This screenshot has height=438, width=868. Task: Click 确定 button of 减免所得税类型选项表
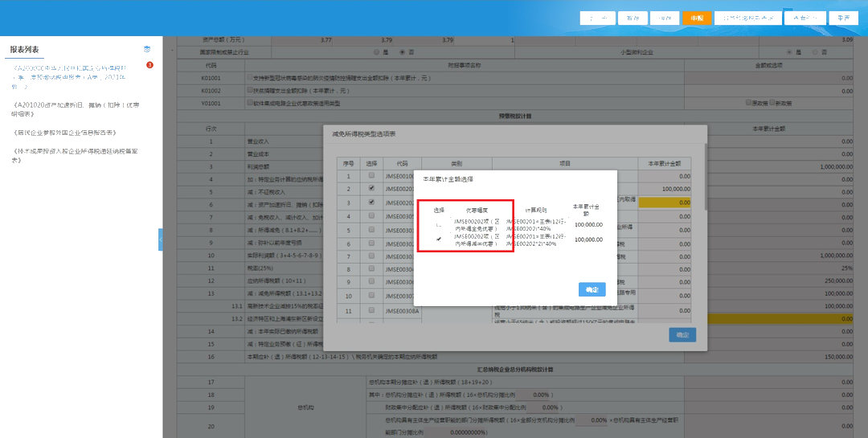pos(682,335)
